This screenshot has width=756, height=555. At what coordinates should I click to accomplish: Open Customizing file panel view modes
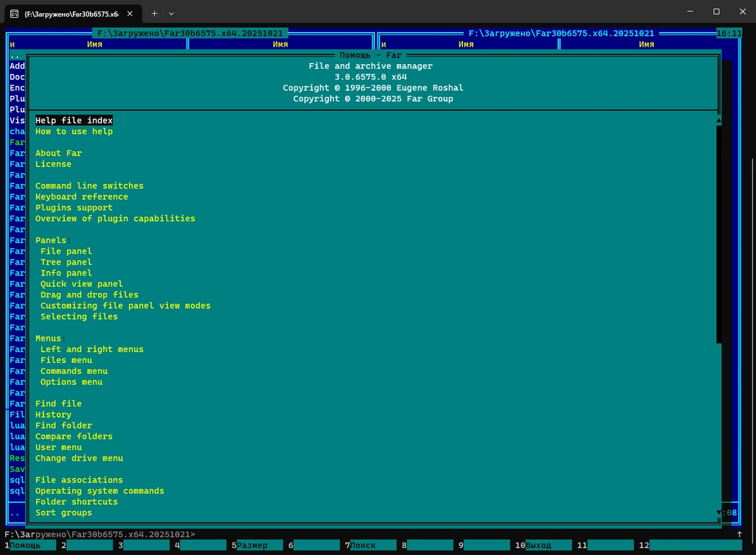[125, 306]
